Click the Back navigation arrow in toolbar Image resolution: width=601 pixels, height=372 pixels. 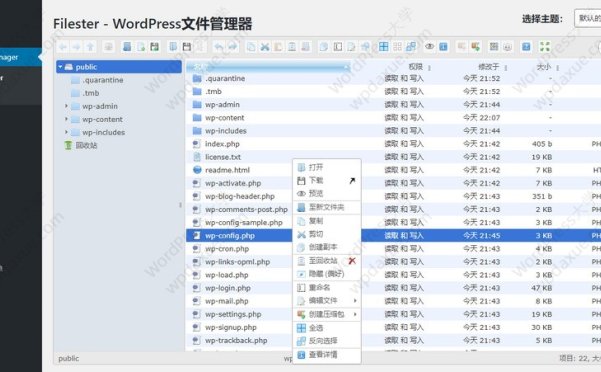point(63,47)
